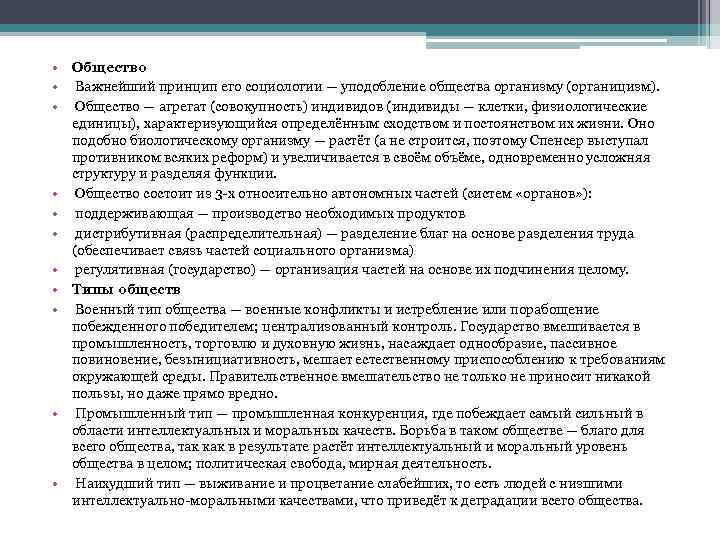
Task: Click the bullet 'поддерживающая — производство необходимых продуктов'
Action: click(270, 214)
